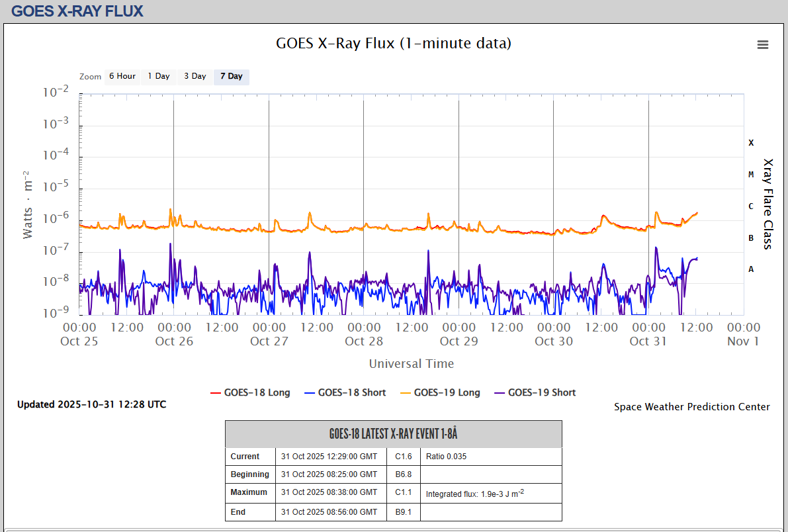This screenshot has width=788, height=532.
Task: Click the orange GOES-19 Long line swatch
Action: click(406, 393)
